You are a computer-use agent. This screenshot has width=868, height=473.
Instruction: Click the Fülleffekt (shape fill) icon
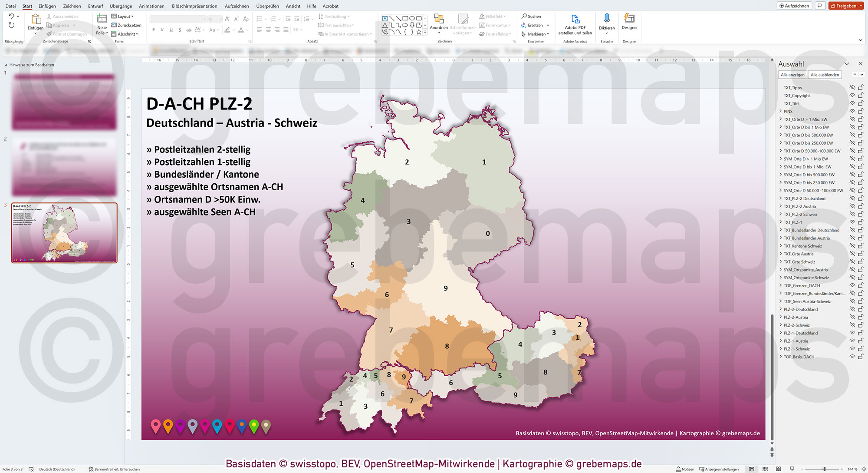click(482, 15)
